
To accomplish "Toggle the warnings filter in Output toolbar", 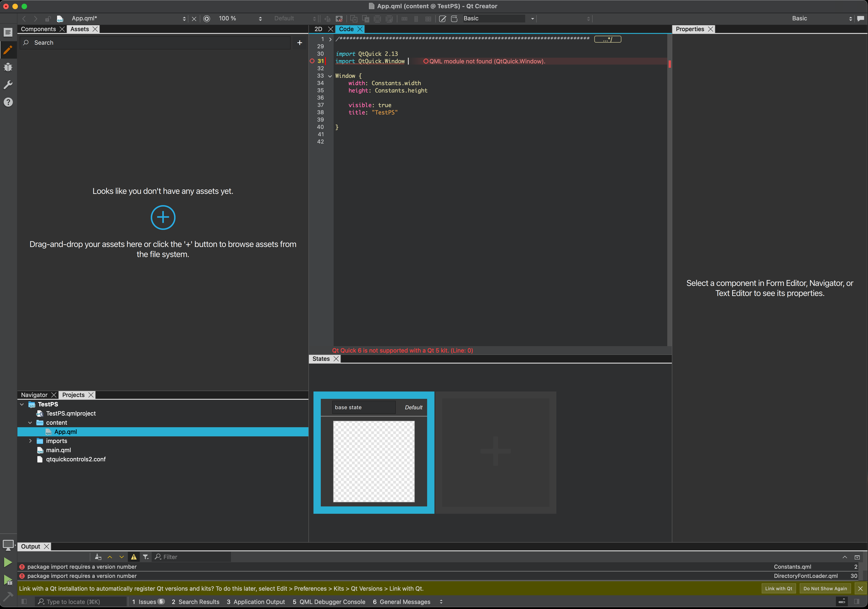I will [x=134, y=557].
